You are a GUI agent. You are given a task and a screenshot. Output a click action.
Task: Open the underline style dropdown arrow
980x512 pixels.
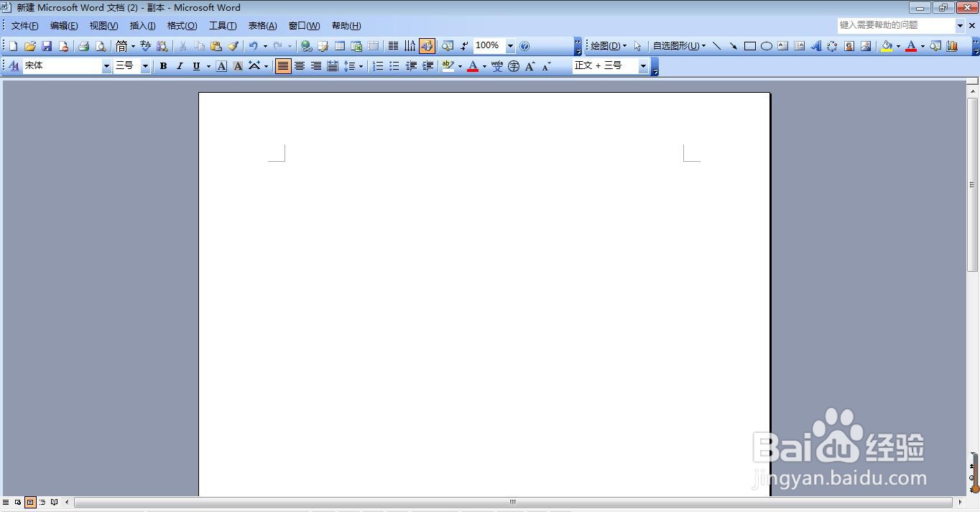click(208, 66)
